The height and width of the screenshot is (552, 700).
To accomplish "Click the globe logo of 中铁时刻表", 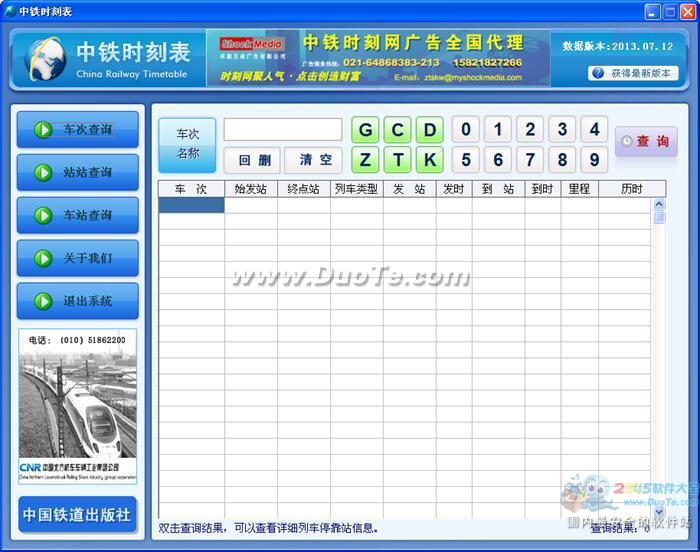I will click(45, 59).
